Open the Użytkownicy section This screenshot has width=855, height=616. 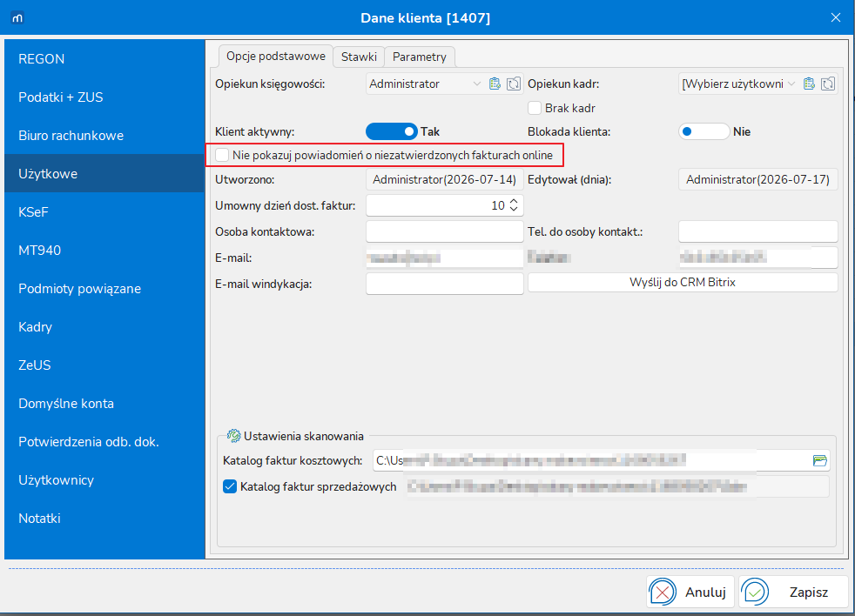click(104, 479)
